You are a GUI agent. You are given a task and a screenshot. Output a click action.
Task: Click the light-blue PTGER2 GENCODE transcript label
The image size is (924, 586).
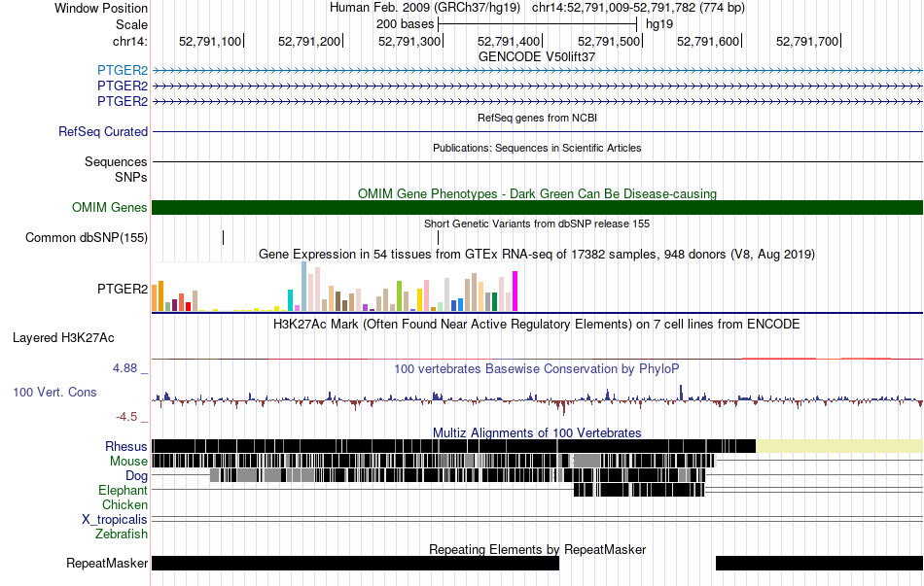(123, 71)
